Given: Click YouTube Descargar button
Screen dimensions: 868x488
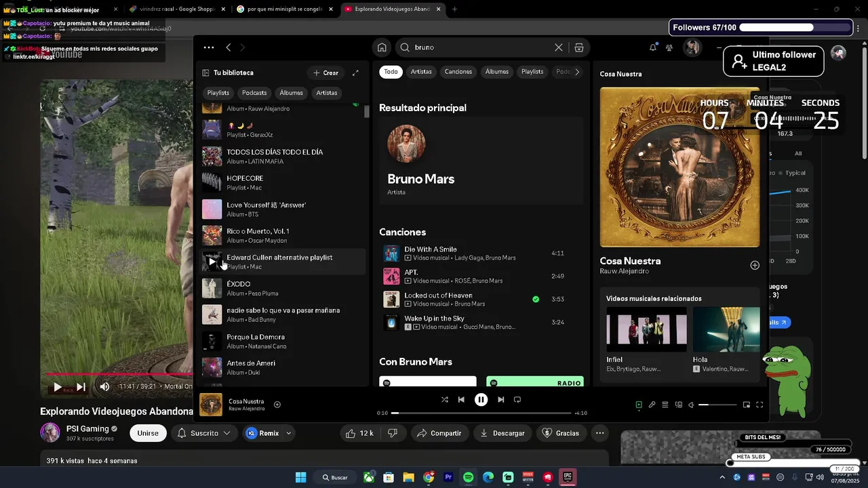Looking at the screenshot, I should coord(502,433).
